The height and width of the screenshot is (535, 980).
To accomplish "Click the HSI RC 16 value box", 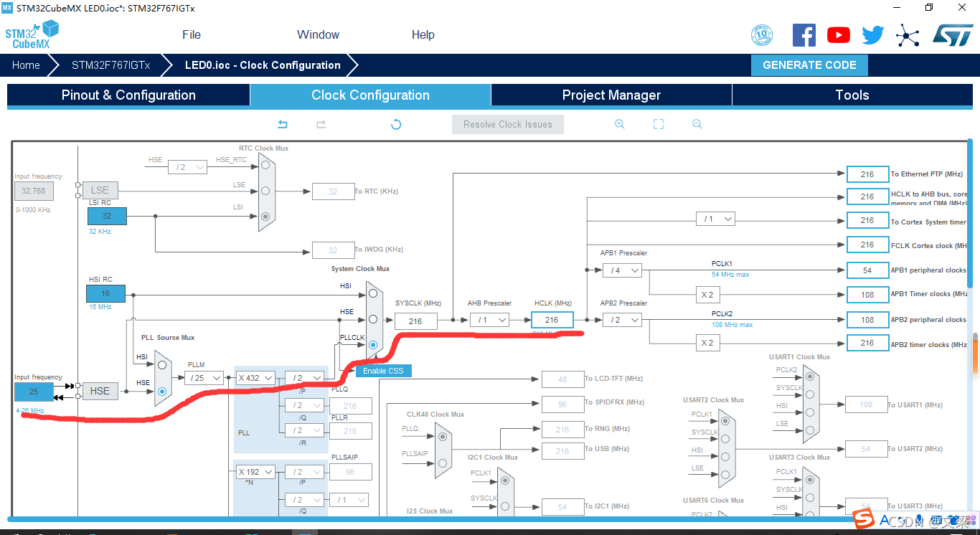I will 105,293.
